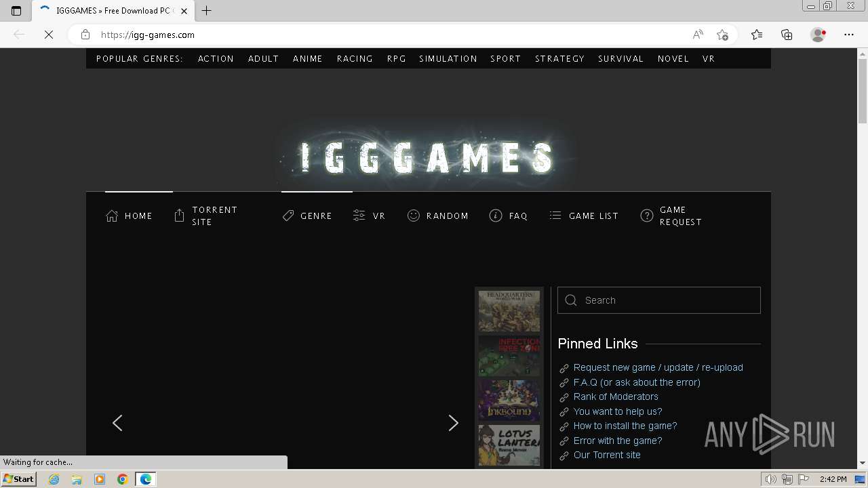Click the Torrent Site upload icon

coord(179,216)
